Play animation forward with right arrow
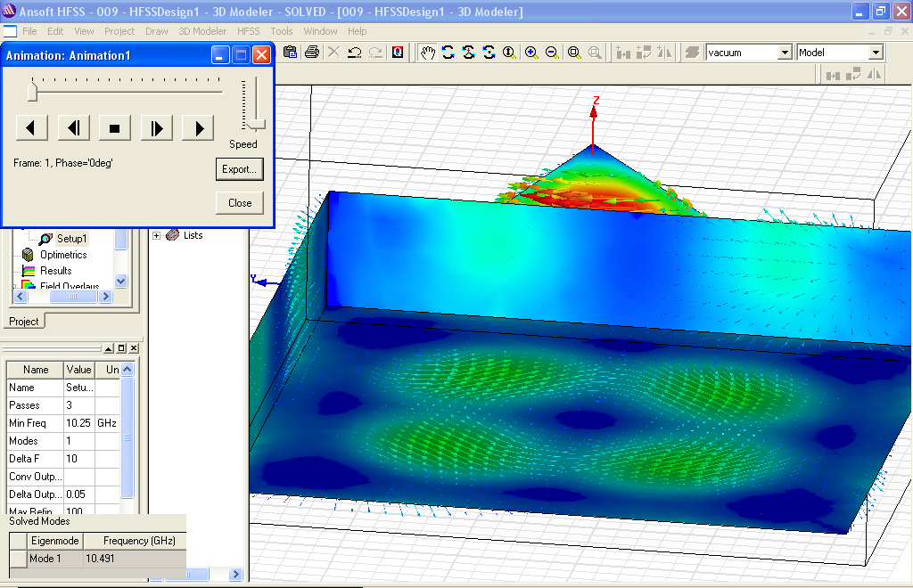 198,128
